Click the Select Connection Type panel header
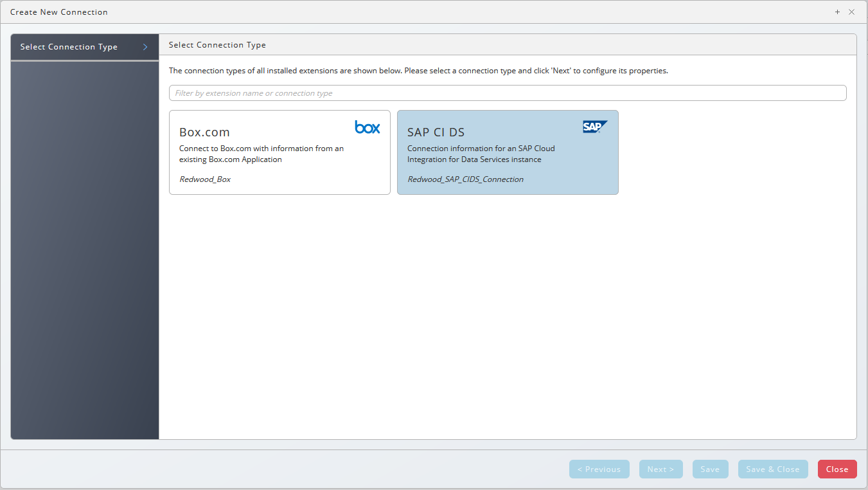 point(217,45)
